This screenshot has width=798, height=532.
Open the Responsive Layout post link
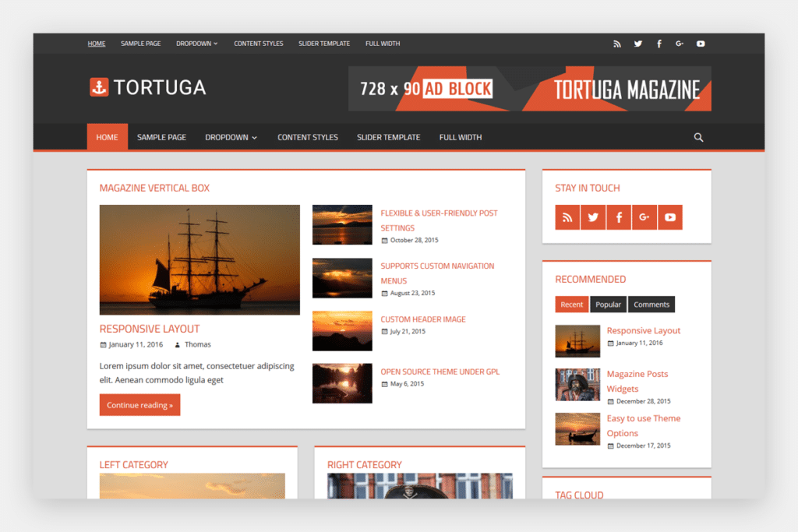pyautogui.click(x=149, y=329)
